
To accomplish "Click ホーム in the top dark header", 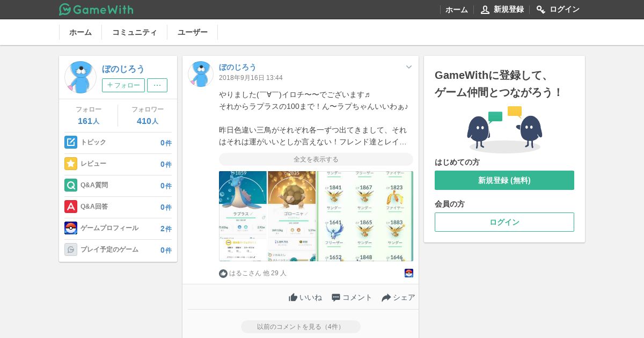I will (457, 10).
